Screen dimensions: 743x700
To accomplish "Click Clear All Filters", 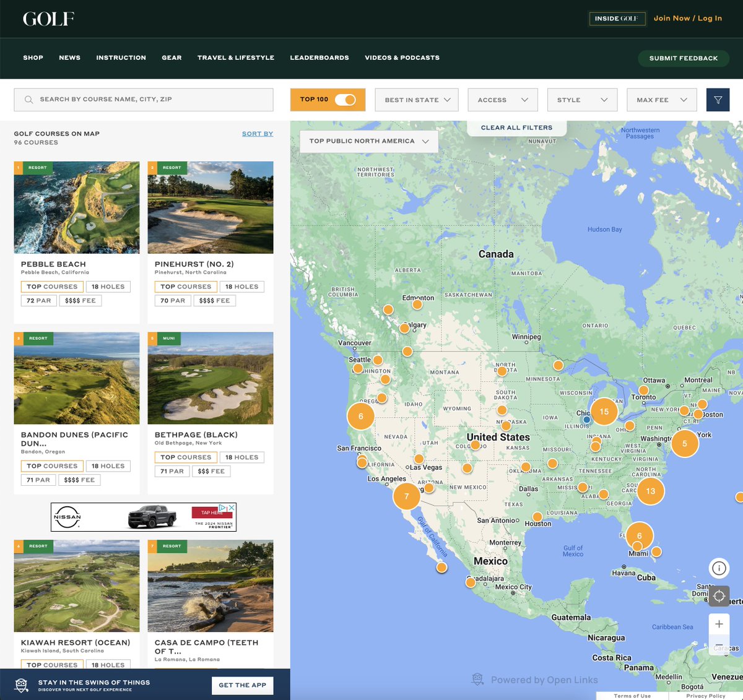I will (x=516, y=127).
